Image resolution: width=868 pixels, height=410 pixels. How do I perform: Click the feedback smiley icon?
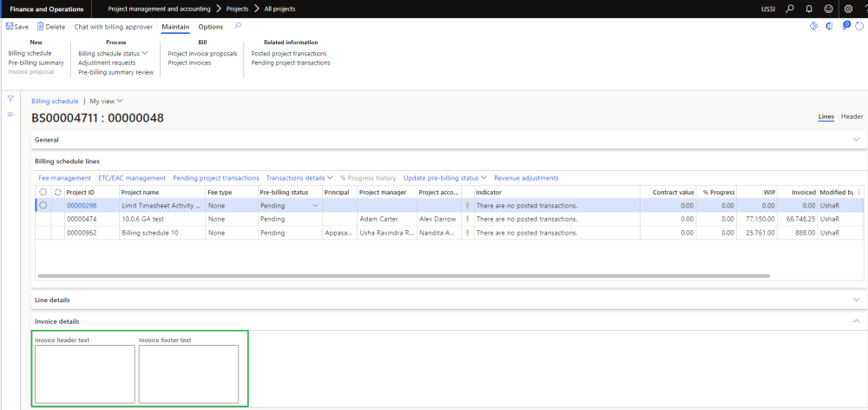(x=828, y=9)
